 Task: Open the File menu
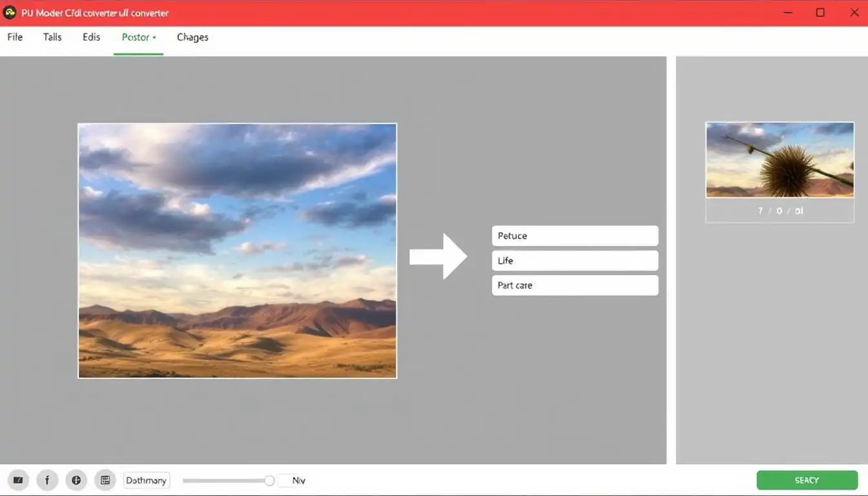pyautogui.click(x=15, y=37)
